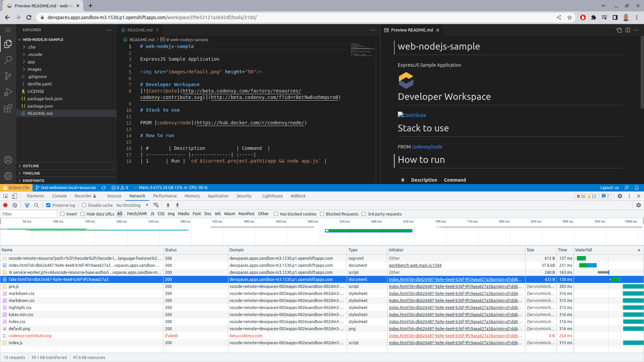Open the Extensions view
The image size is (644, 362).
tap(8, 108)
